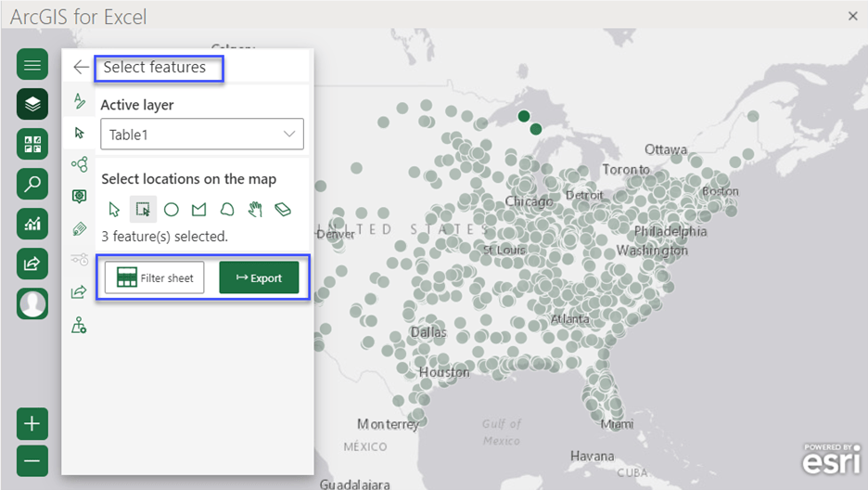The image size is (868, 490).
Task: Choose the rectangle selection tool
Action: click(x=143, y=210)
